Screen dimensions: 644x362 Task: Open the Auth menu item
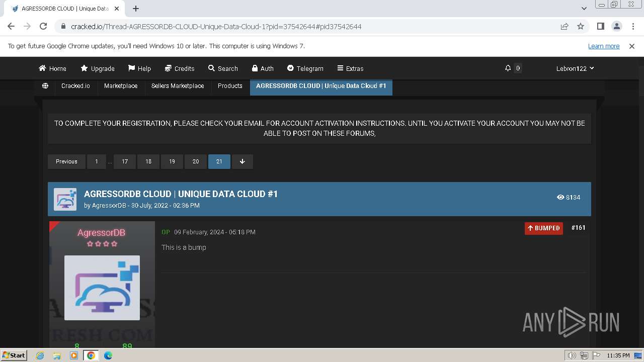click(263, 68)
